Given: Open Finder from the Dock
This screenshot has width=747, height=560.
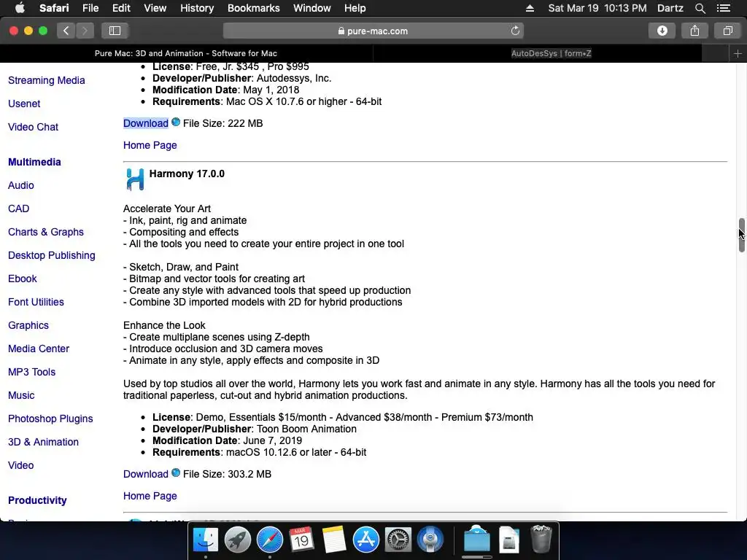Looking at the screenshot, I should (x=205, y=540).
